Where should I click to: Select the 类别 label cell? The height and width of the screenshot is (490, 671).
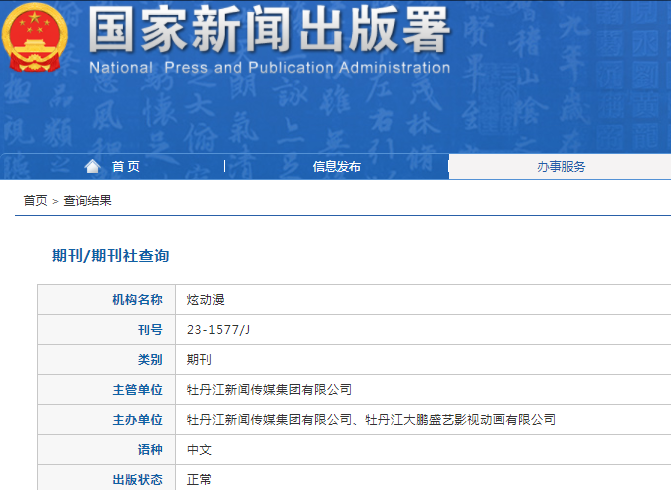click(107, 359)
